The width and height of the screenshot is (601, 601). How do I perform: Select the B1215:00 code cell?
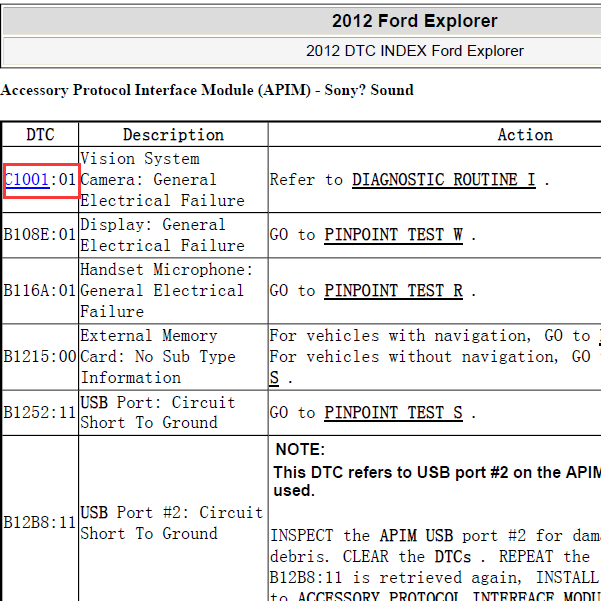click(40, 357)
